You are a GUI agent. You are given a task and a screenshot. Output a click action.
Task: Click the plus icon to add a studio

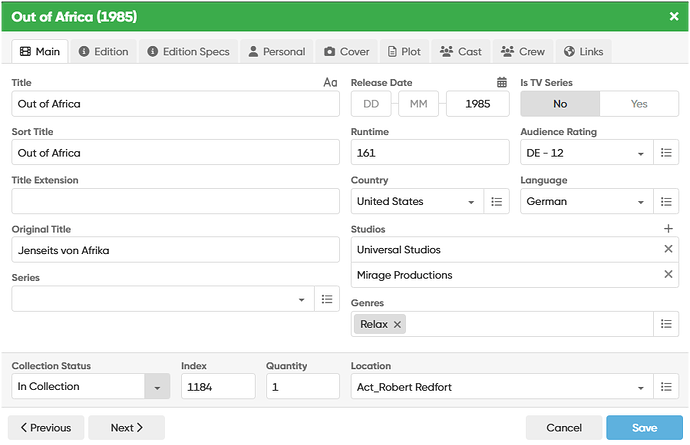(x=669, y=229)
